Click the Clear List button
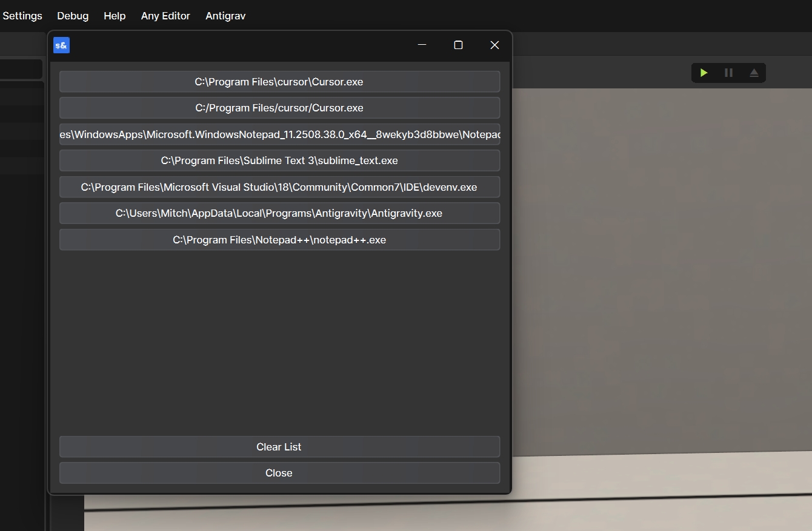This screenshot has height=531, width=812. coord(279,447)
